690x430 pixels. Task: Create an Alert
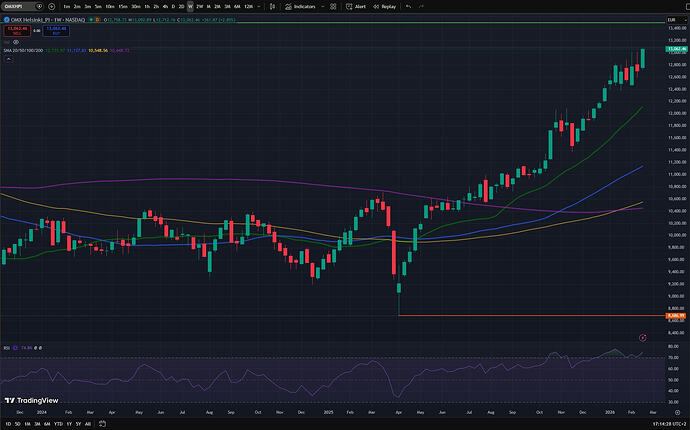[356, 7]
